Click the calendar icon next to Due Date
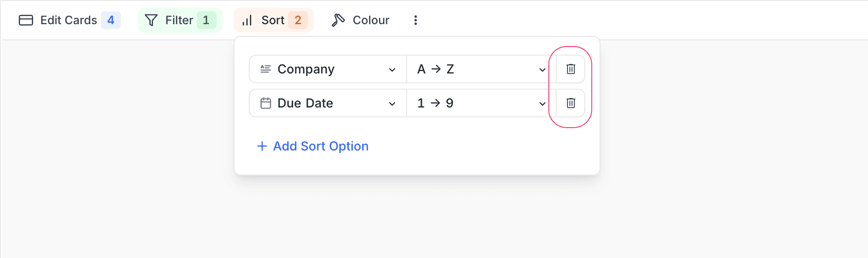This screenshot has height=258, width=868. (266, 103)
